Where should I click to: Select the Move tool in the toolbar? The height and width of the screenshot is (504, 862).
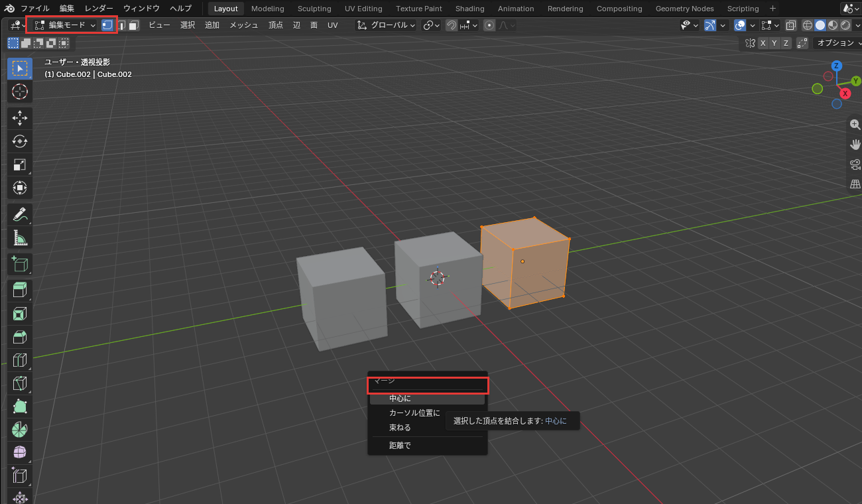click(20, 117)
